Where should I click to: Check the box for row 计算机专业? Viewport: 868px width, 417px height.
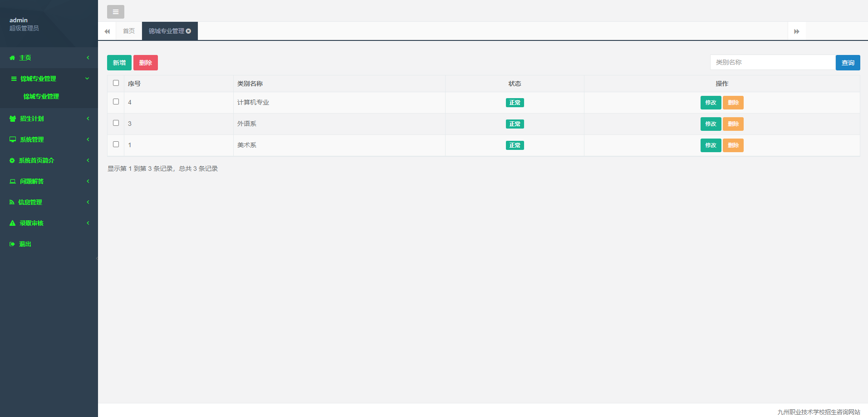pyautogui.click(x=116, y=102)
